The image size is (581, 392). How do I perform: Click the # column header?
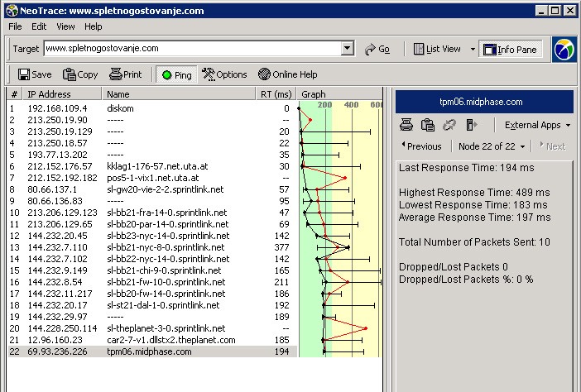pos(14,94)
